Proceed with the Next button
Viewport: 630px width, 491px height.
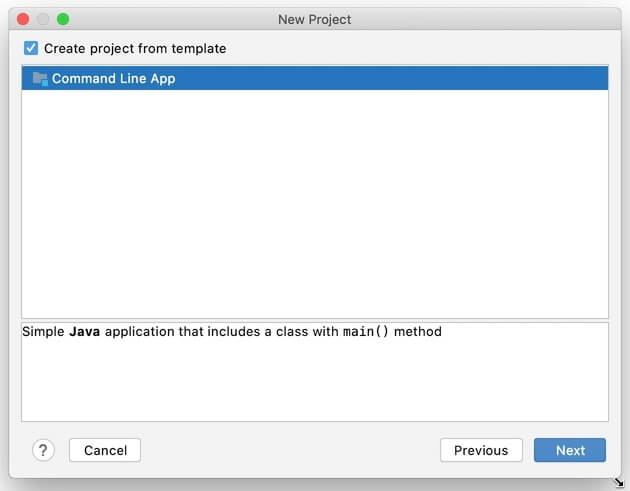(x=570, y=450)
